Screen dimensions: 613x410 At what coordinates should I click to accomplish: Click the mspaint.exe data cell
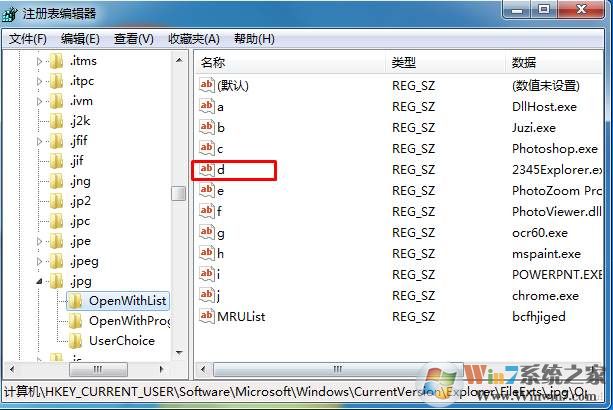tap(547, 254)
